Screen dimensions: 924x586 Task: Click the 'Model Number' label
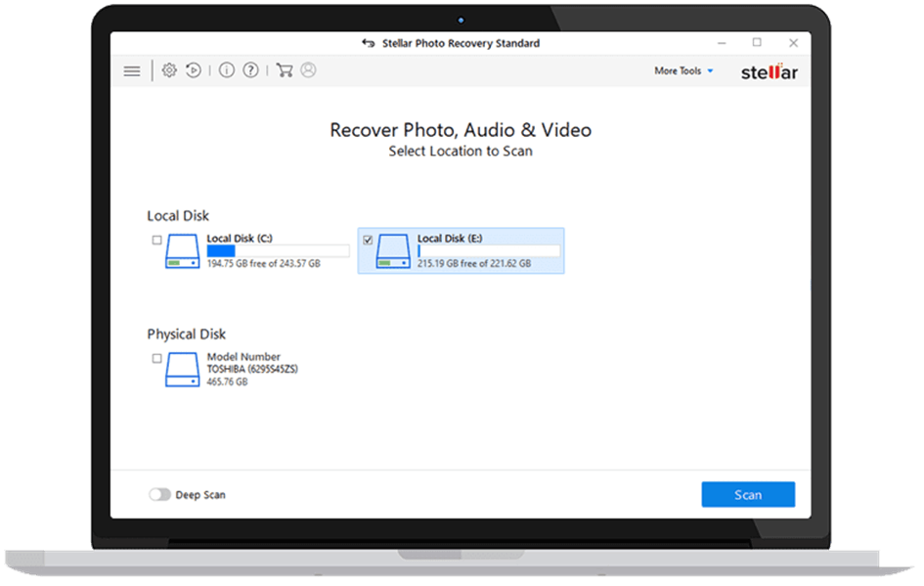click(243, 357)
